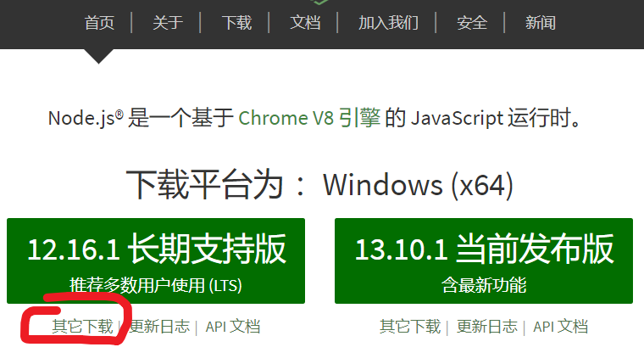Open 其它下载 under the LTS version
This screenshot has height=364, width=644.
pyautogui.click(x=82, y=327)
